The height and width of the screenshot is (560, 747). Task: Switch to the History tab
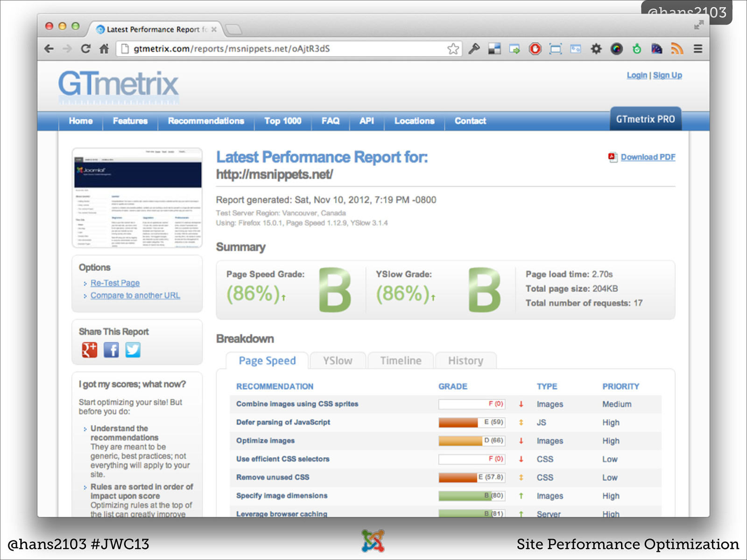tap(465, 361)
